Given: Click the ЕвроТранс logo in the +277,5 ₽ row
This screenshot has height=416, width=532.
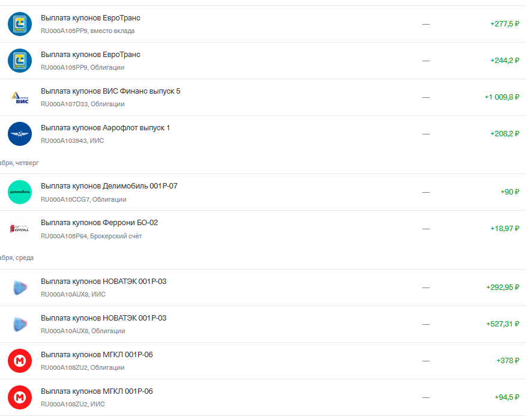Looking at the screenshot, I should (x=19, y=24).
